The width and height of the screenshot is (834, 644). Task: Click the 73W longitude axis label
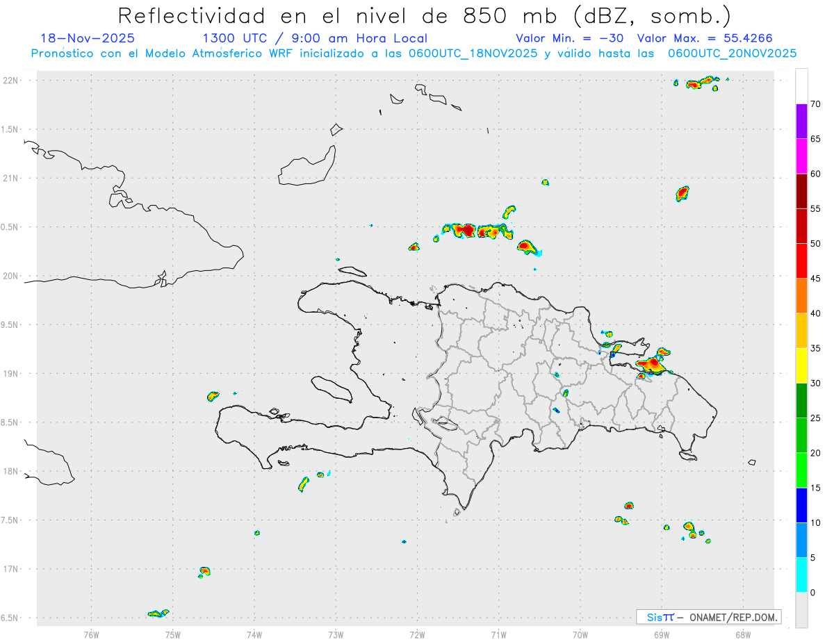coord(336,634)
